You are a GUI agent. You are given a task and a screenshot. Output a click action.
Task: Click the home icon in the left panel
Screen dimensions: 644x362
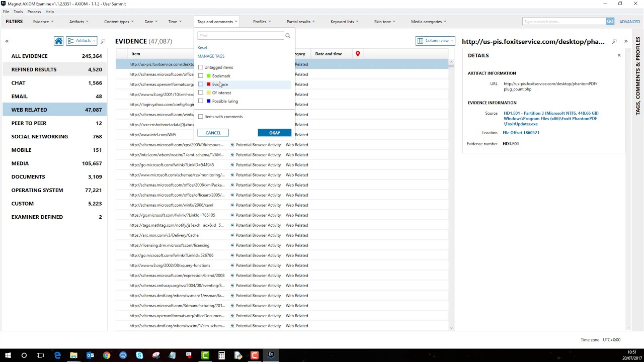pos(59,41)
